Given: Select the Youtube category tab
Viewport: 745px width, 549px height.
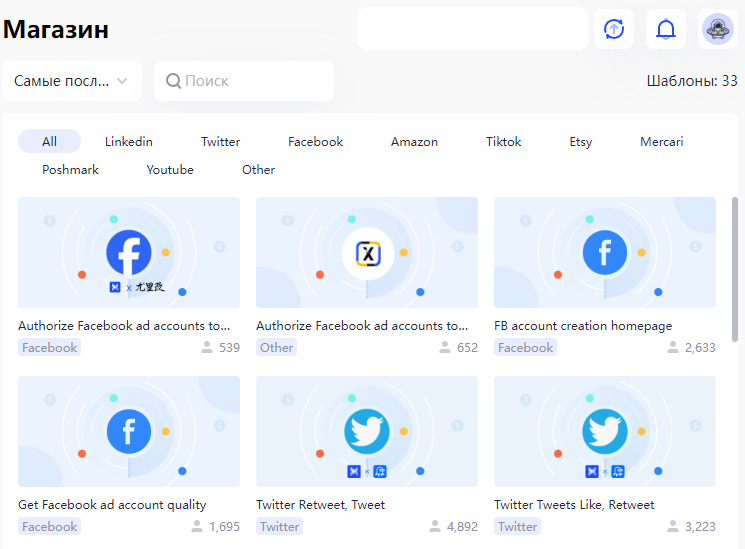Looking at the screenshot, I should click(x=170, y=170).
